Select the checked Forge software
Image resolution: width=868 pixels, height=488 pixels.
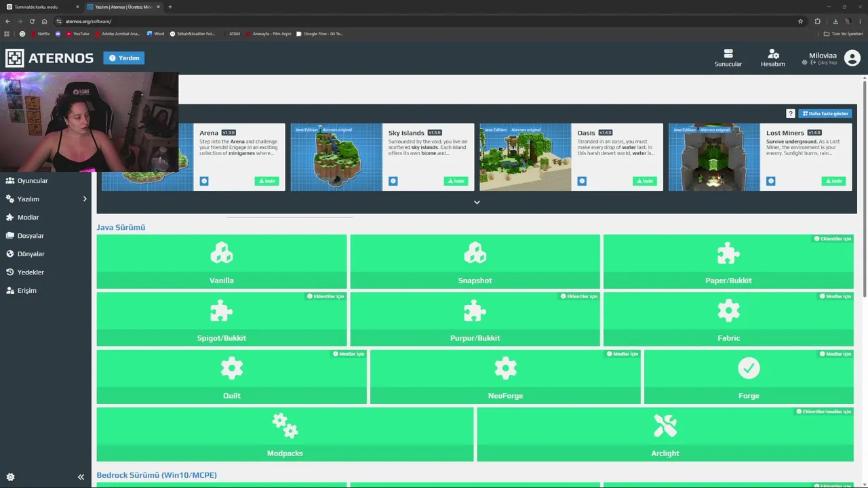pos(749,377)
